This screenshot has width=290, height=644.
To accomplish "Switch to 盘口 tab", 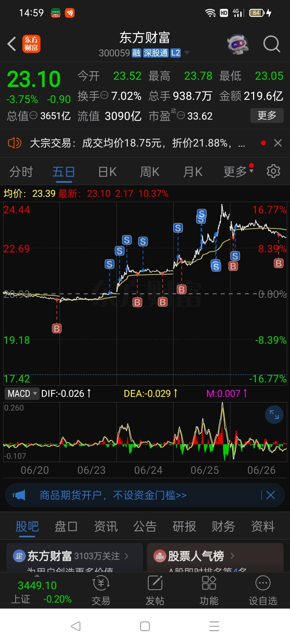I will 66,526.
